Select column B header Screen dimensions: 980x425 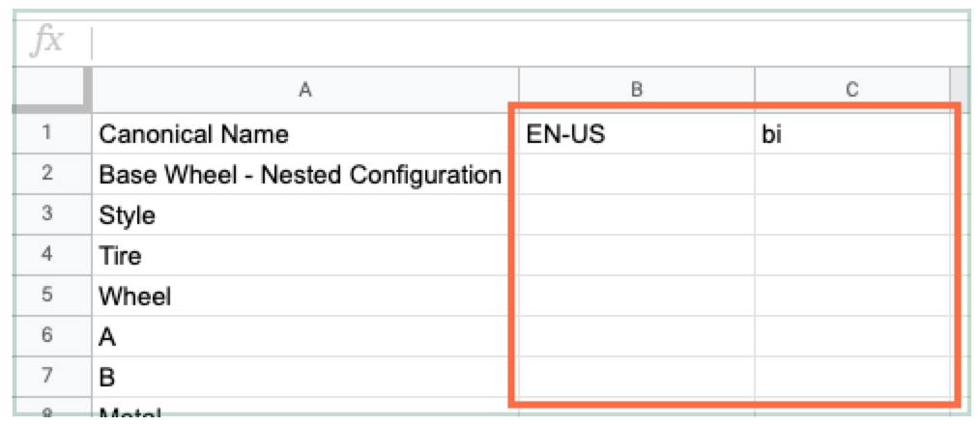pos(637,90)
